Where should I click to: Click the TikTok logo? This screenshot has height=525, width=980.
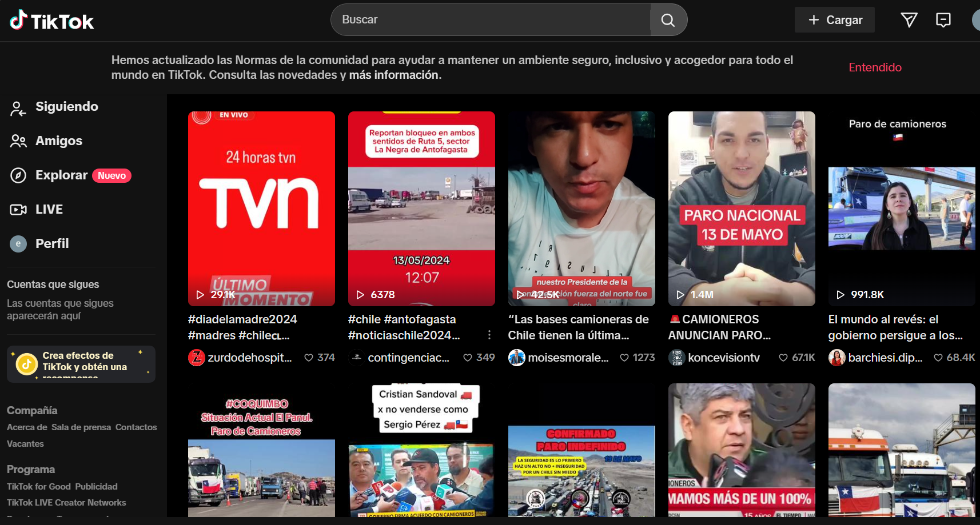pyautogui.click(x=51, y=21)
